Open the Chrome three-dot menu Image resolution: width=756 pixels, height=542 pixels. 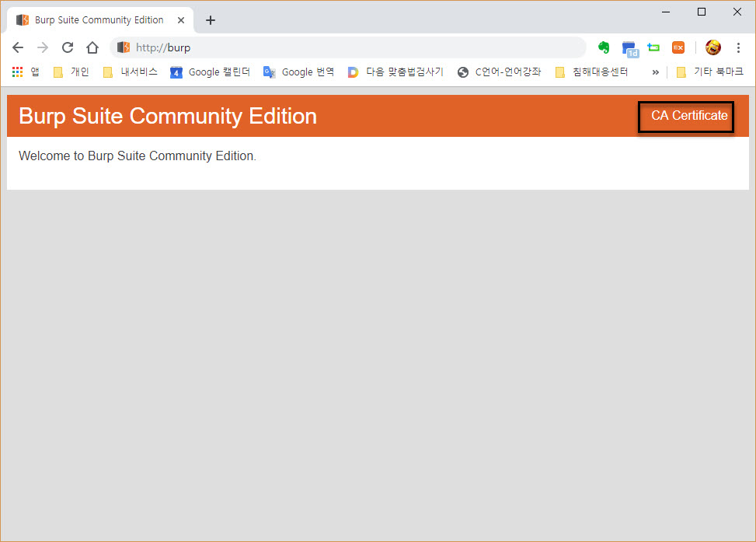click(738, 47)
